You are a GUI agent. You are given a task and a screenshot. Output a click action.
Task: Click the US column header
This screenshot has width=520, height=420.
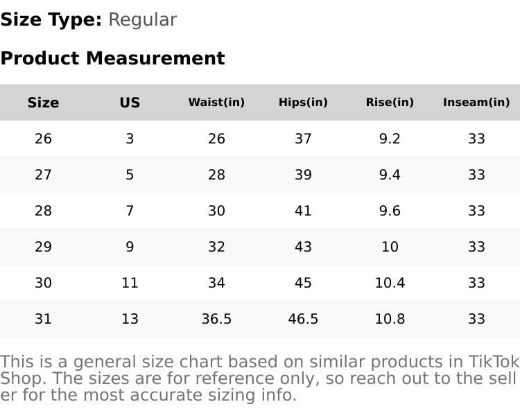coord(130,103)
